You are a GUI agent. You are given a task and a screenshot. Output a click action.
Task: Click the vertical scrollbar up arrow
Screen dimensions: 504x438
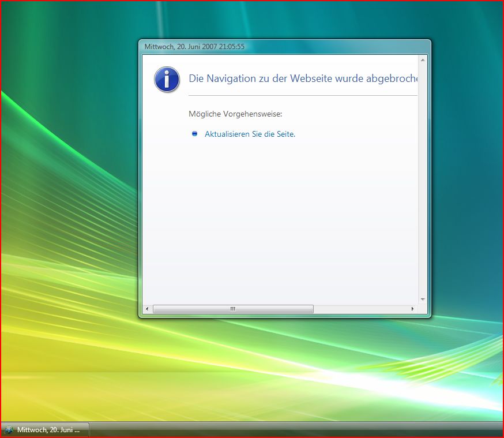tap(423, 60)
